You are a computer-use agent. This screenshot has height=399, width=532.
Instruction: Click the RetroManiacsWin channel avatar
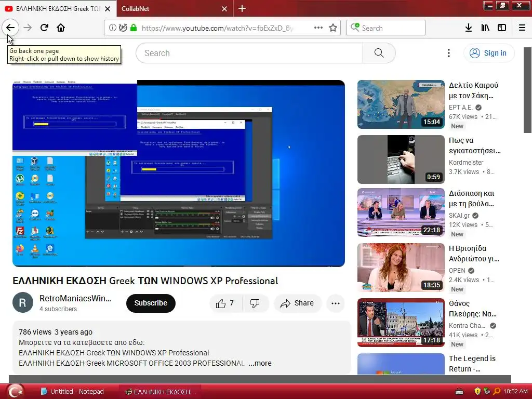pos(23,302)
